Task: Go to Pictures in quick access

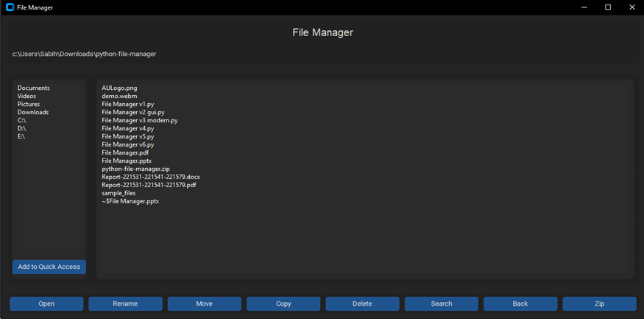Action: (x=29, y=104)
